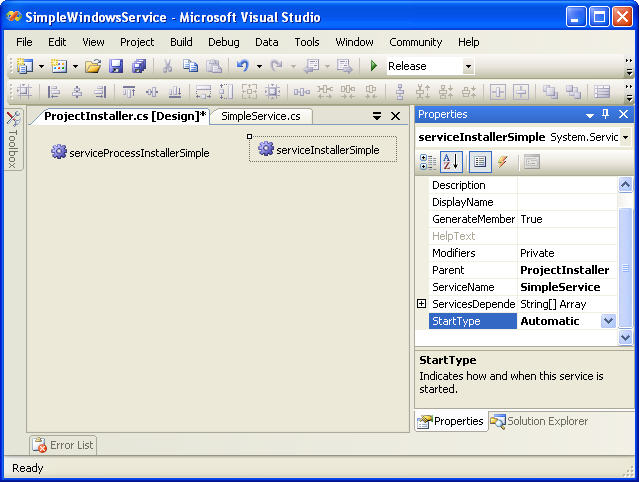The image size is (639, 482).
Task: Click the green Start Debugging arrow
Action: [x=373, y=66]
